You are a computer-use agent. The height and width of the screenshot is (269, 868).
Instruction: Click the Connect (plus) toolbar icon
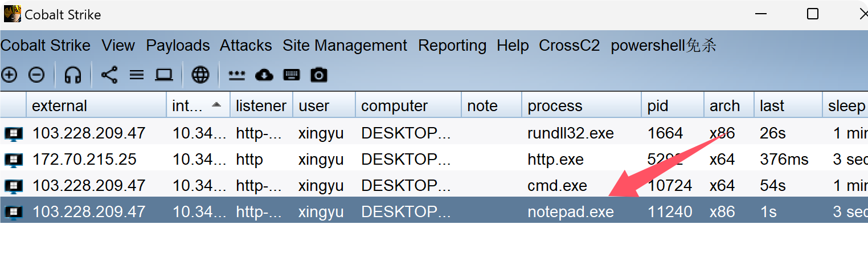click(x=9, y=75)
